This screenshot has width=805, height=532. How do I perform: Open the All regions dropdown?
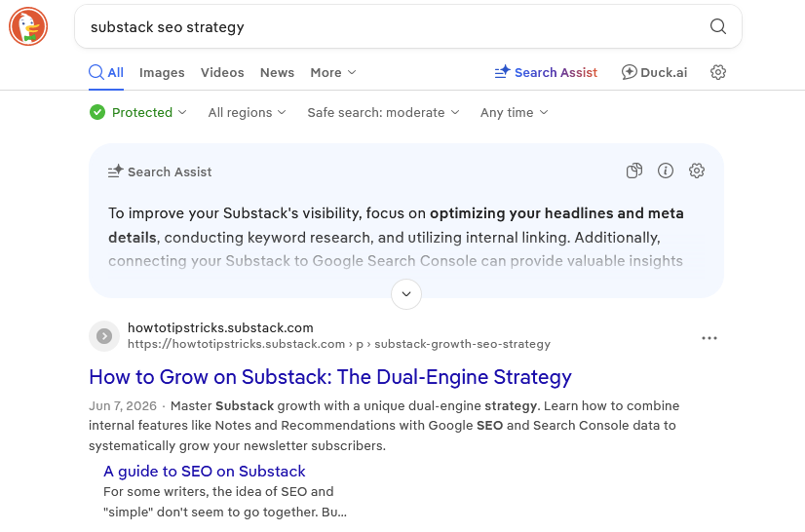point(247,112)
